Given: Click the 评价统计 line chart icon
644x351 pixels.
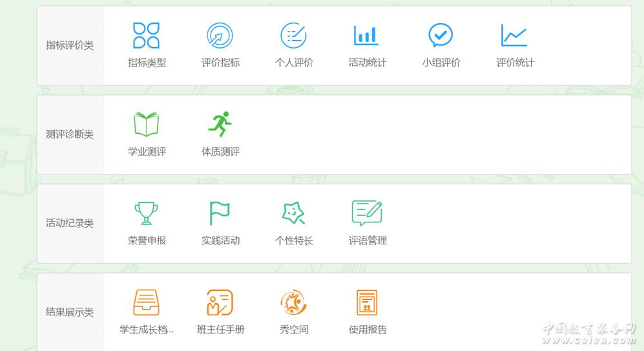Looking at the screenshot, I should (514, 36).
